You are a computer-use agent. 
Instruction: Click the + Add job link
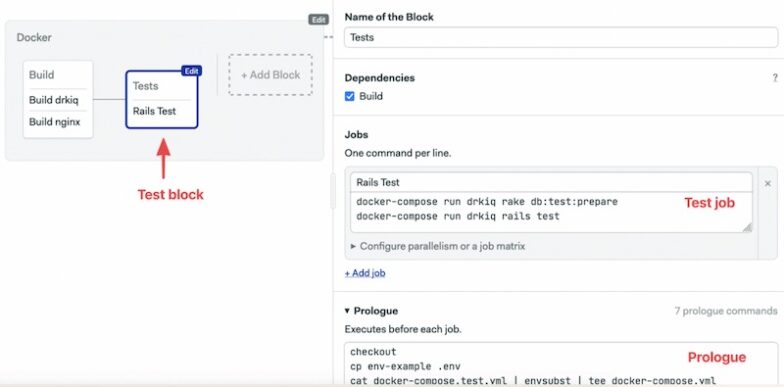(365, 274)
